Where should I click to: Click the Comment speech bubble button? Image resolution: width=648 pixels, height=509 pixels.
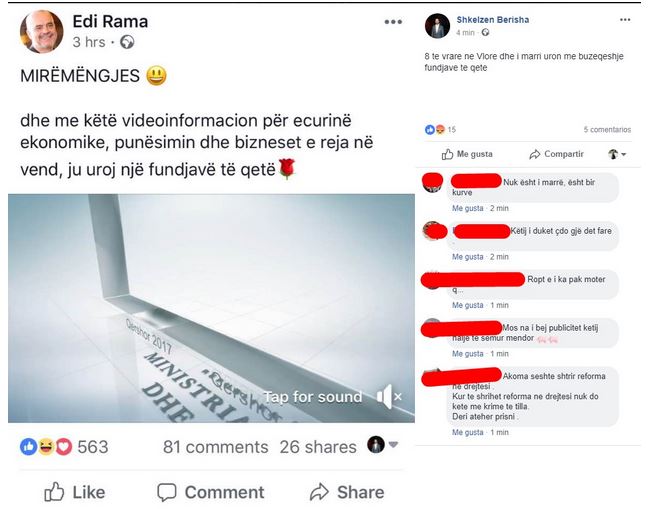coord(210,492)
